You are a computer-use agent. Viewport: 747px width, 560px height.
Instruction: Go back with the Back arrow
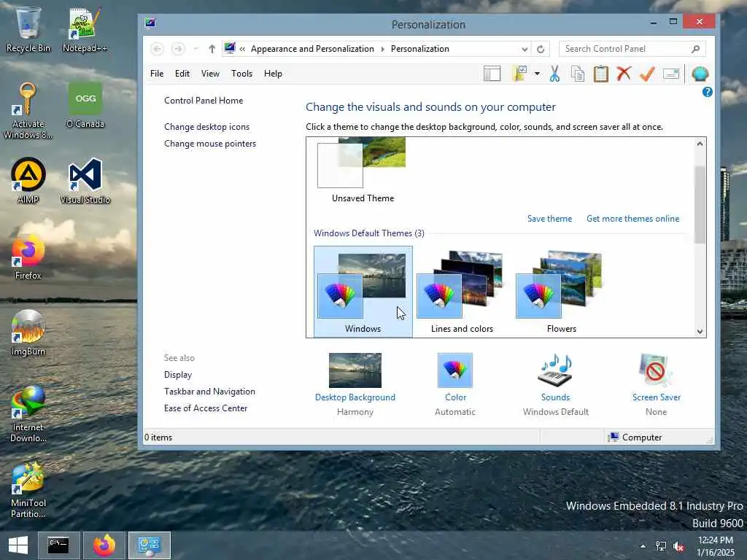pyautogui.click(x=157, y=49)
